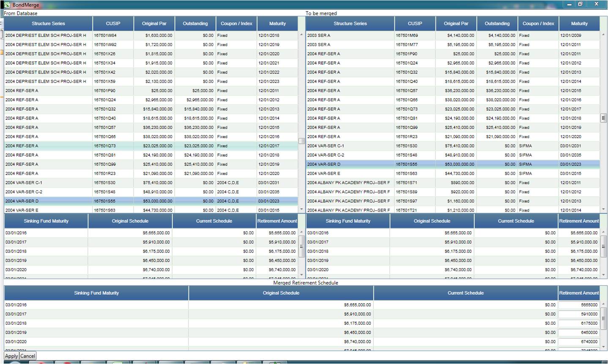Select 2004 VAR-SER C-1 row in From Database
The image size is (608, 364).
tap(48, 183)
